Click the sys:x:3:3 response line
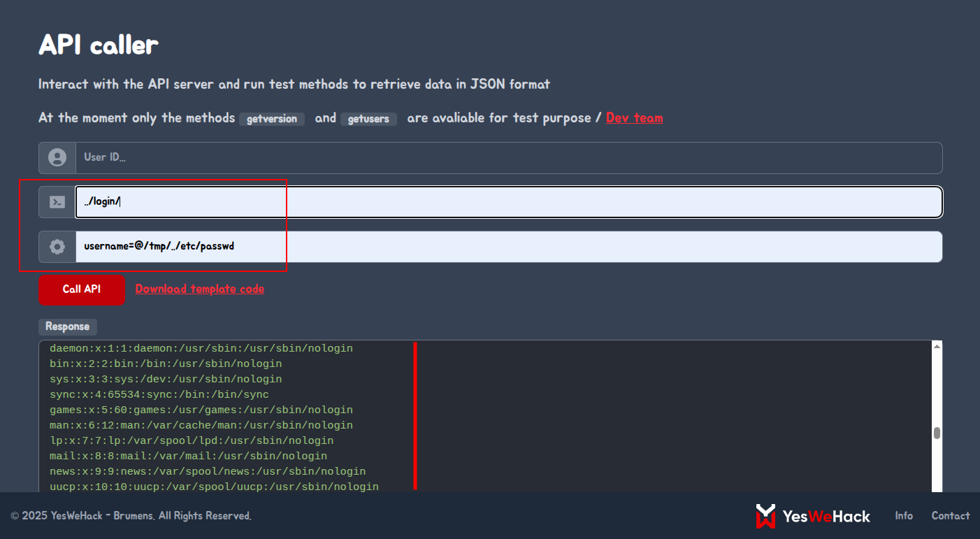 point(166,379)
